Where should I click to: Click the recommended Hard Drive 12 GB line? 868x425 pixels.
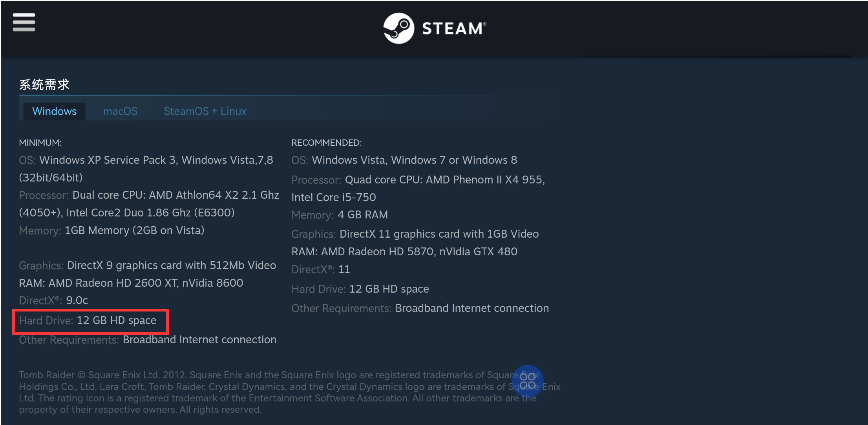(360, 289)
